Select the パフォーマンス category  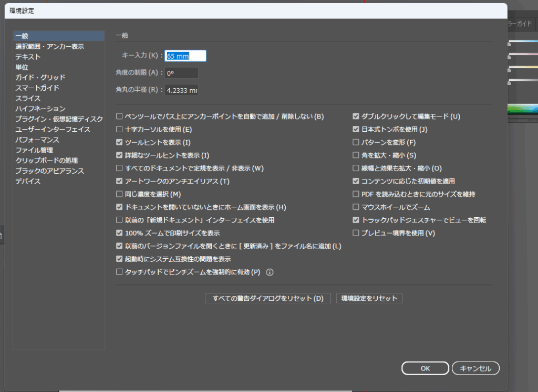click(x=37, y=140)
